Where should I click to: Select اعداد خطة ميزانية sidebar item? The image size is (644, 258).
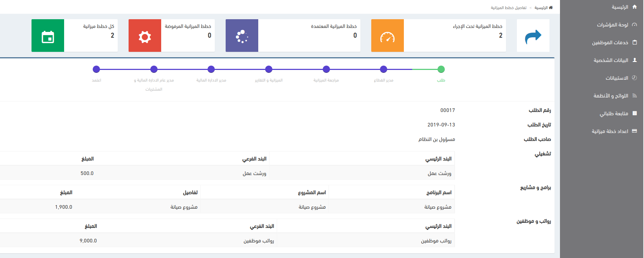(610, 131)
